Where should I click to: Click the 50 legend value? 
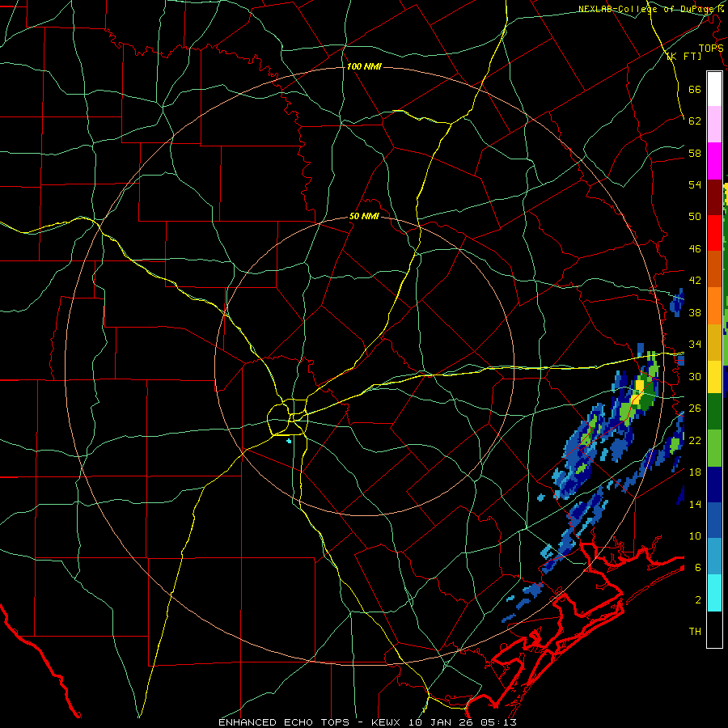tap(695, 216)
